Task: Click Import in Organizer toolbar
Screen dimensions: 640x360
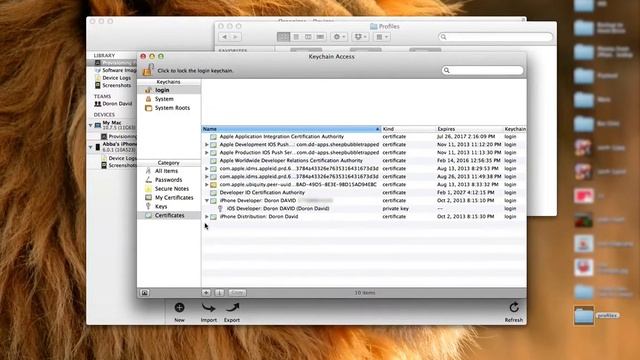Action: [x=209, y=312]
